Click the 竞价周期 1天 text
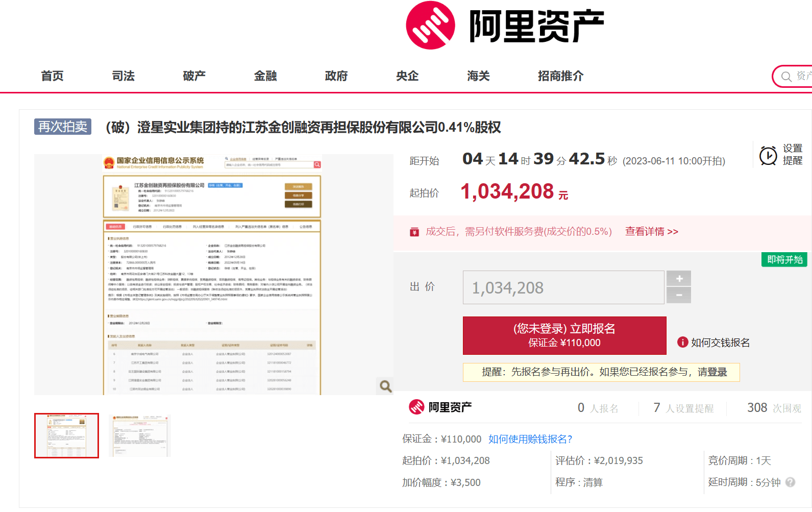This screenshot has height=512, width=812. [x=740, y=460]
